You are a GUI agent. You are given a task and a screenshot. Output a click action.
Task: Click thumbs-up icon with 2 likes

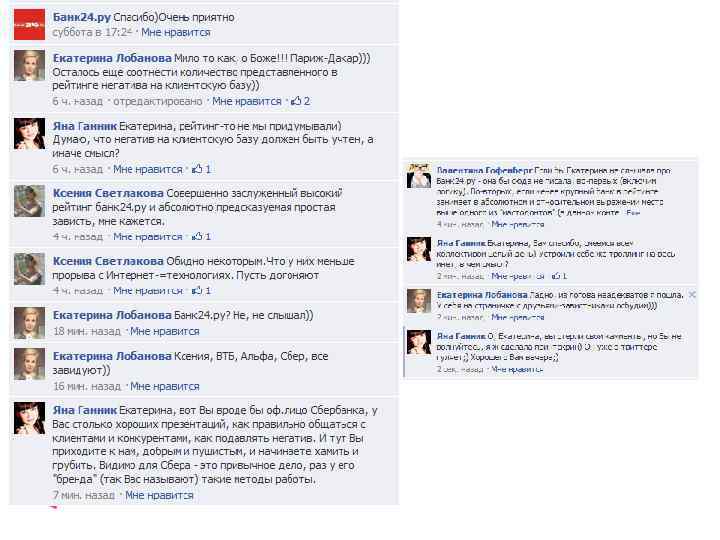pos(296,101)
